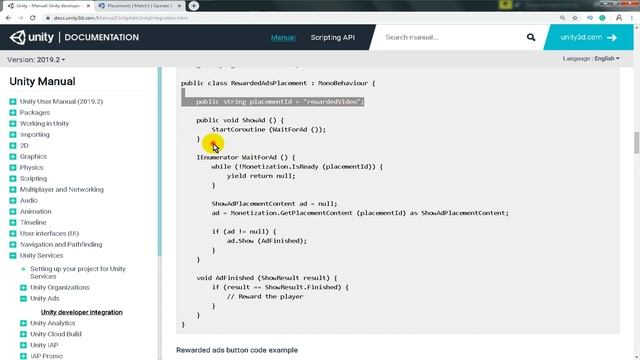Click the address bar URL
The height and width of the screenshot is (360, 640).
click(x=121, y=18)
